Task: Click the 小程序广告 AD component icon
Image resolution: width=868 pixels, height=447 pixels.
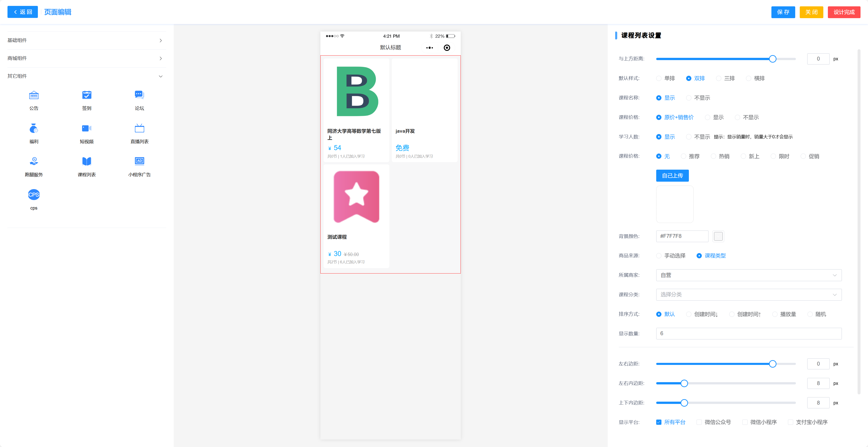Action: (x=139, y=161)
